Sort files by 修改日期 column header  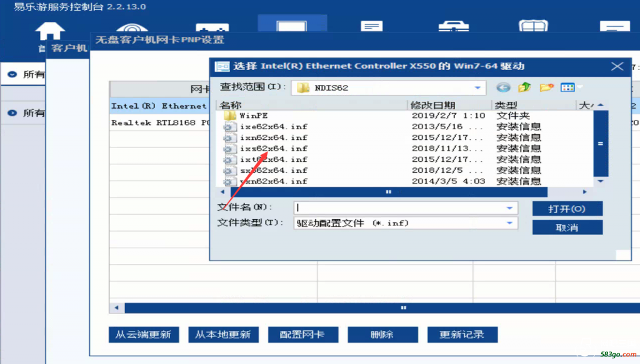pos(449,105)
